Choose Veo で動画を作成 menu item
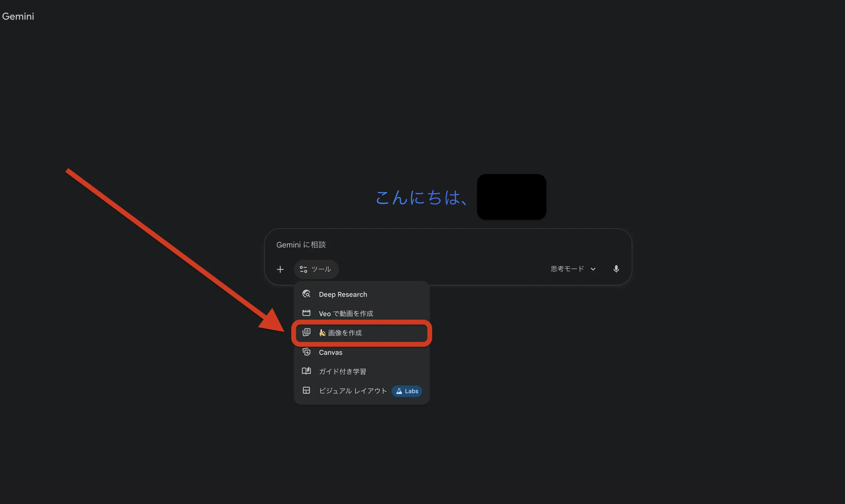The image size is (845, 504). click(362, 314)
